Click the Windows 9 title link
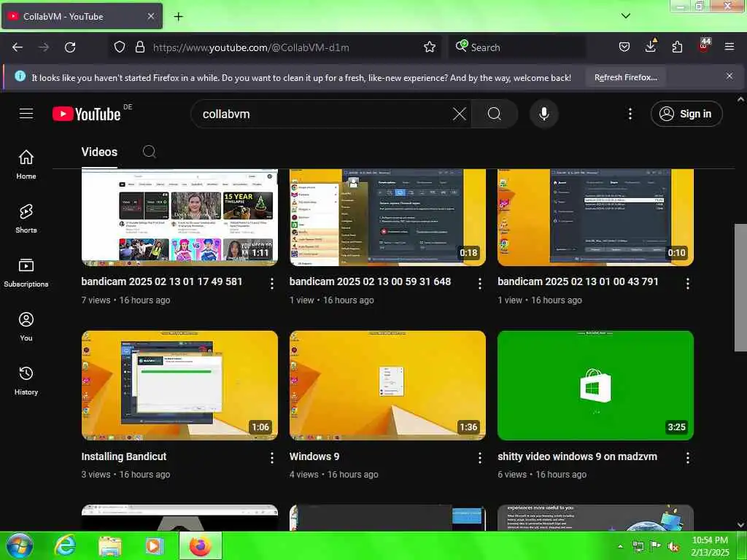The image size is (747, 560). tap(314, 456)
